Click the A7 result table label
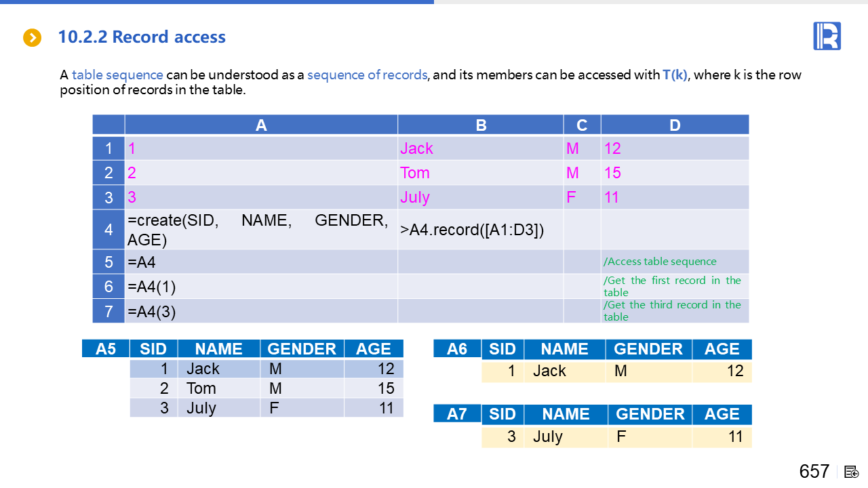The width and height of the screenshot is (868, 488). (457, 414)
